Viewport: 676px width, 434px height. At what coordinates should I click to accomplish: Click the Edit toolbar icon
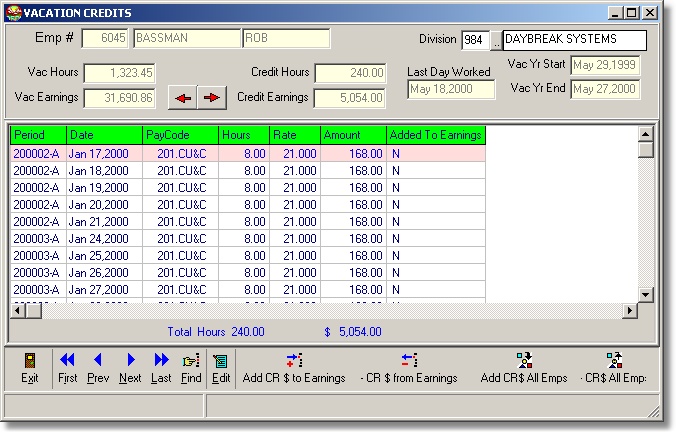click(221, 367)
